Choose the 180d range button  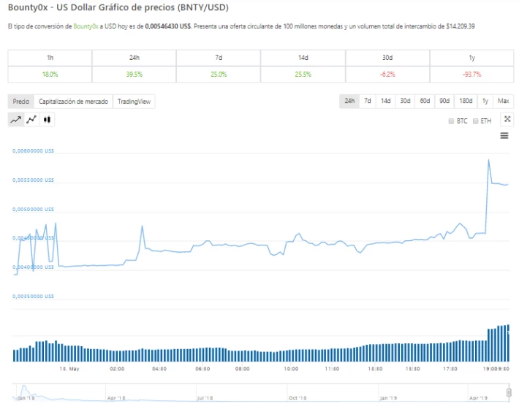click(466, 101)
